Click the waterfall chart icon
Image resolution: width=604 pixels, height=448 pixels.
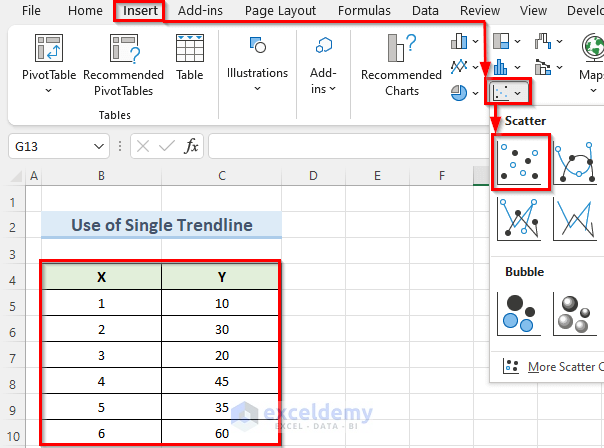click(x=543, y=41)
